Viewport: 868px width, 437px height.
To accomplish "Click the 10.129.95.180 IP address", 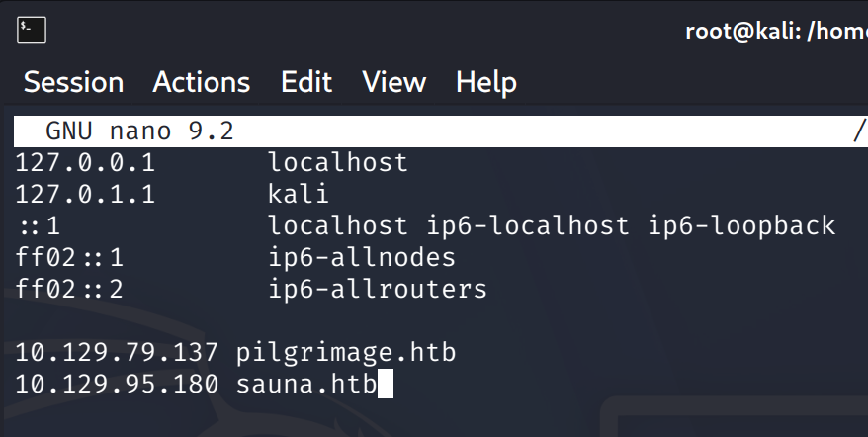I will [117, 385].
